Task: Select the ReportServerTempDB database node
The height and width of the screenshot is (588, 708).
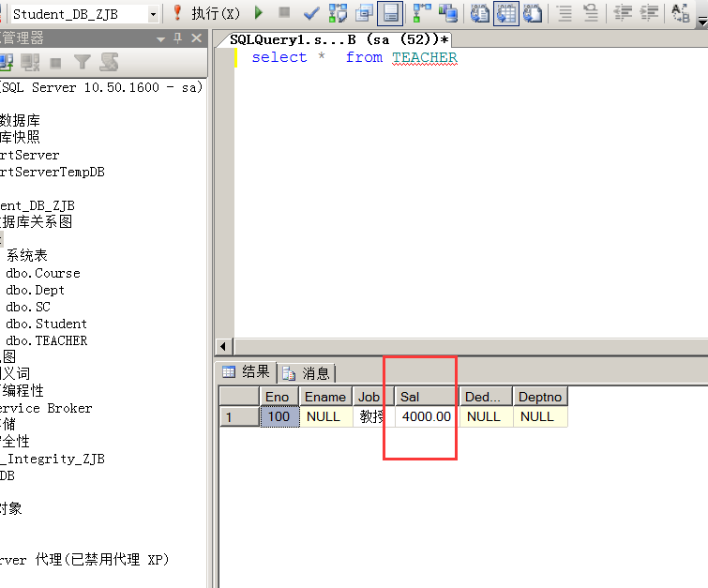Action: [53, 172]
